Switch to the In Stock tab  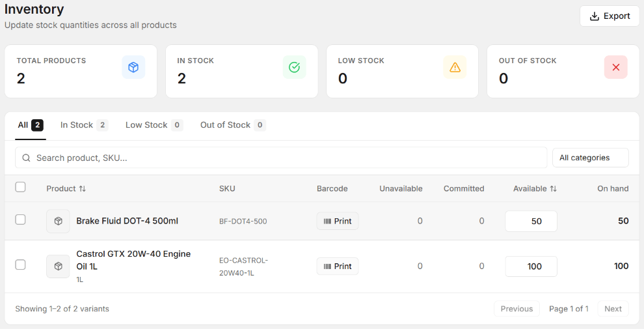coord(84,125)
